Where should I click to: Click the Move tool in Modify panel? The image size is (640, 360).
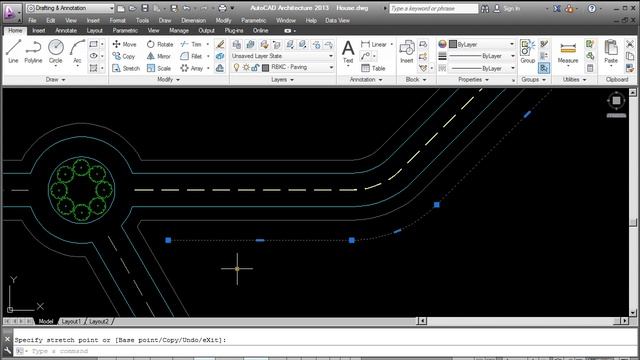(x=124, y=44)
